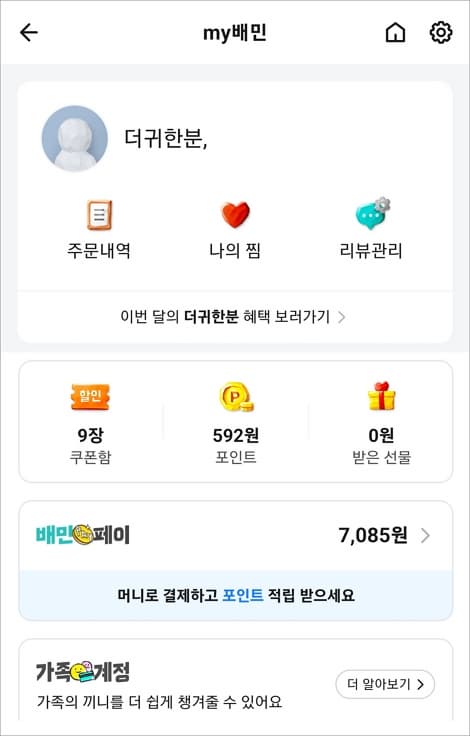Expand 이번 달의 더귀한분 혜택 보러가기 chevron

tap(342, 317)
